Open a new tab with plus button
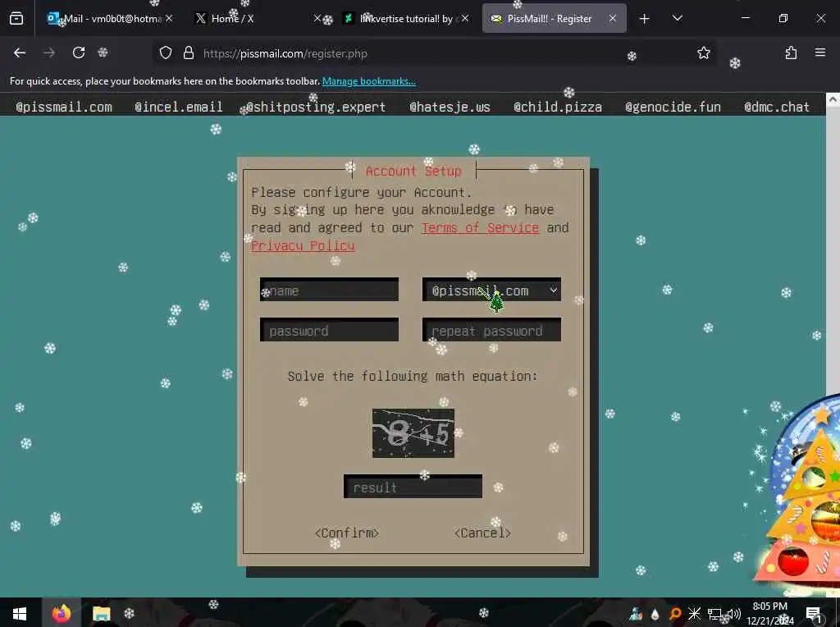Viewport: 840px width, 627px height. [645, 19]
